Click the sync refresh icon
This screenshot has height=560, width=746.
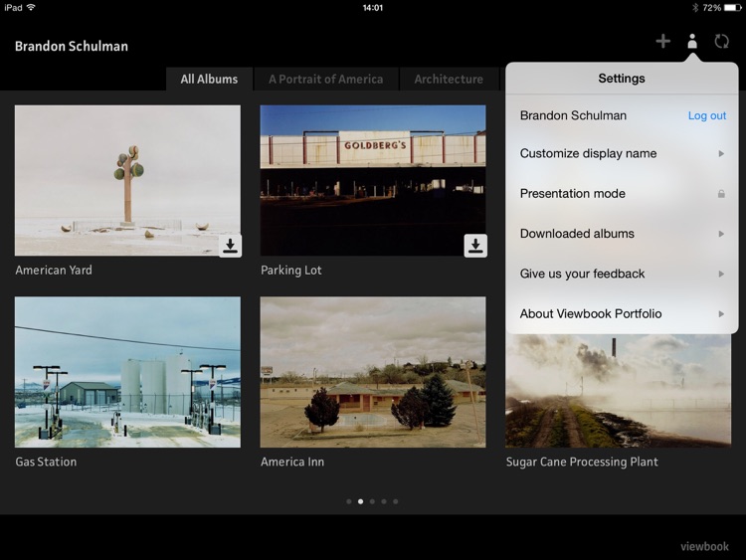tap(722, 42)
